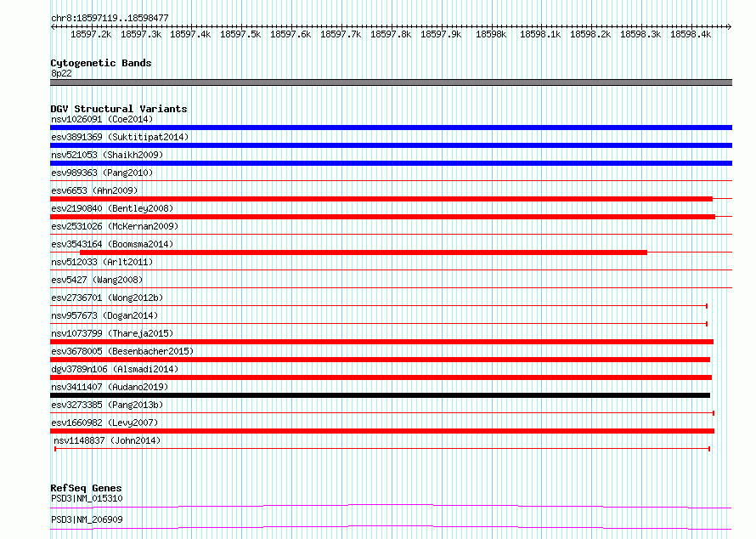Click the red bar under esv1660982
The image size is (756, 539).
tap(382, 431)
